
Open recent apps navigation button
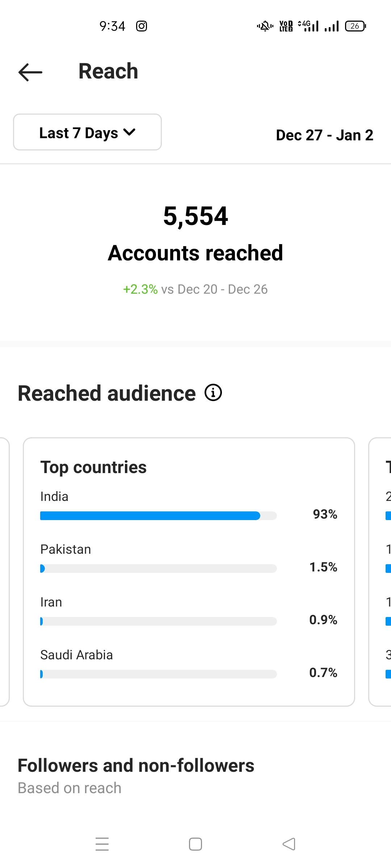pyautogui.click(x=102, y=844)
